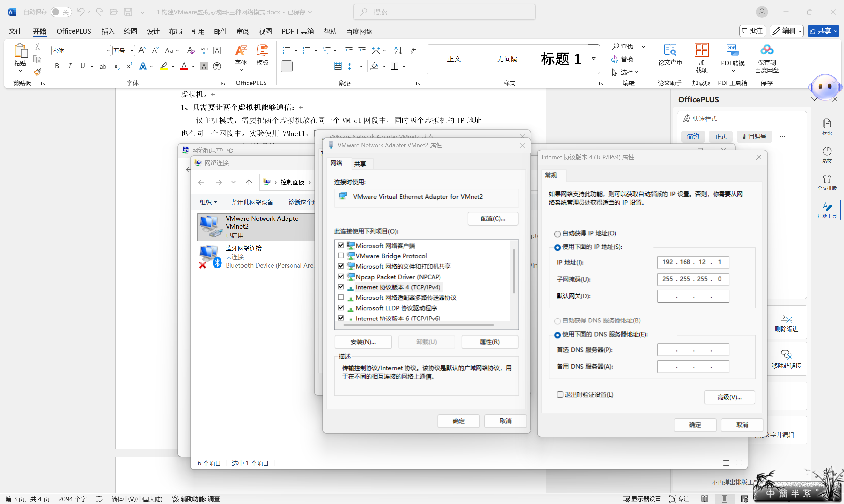Viewport: 844px width, 504px height.
Task: Open the 素材 panel icon
Action: (x=827, y=154)
